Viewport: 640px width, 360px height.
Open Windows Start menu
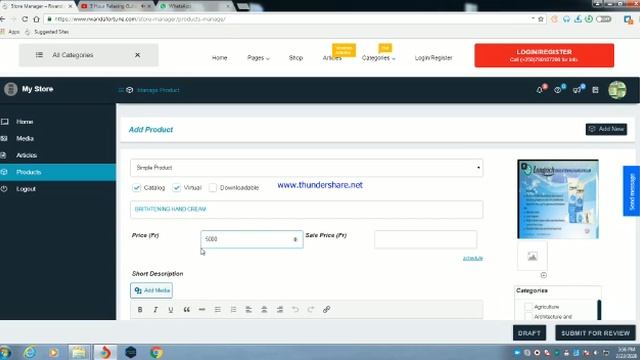(x=5, y=352)
